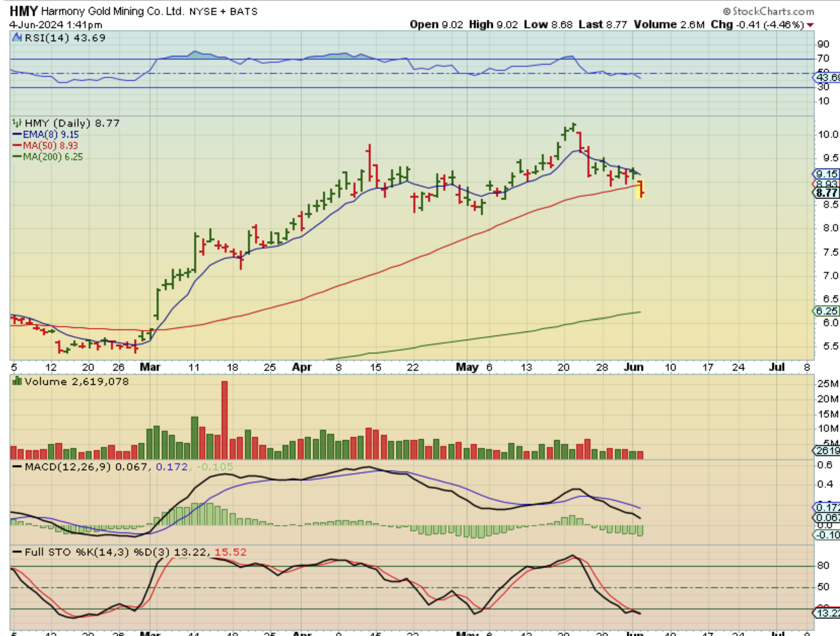Viewport: 840px width, 636px height.
Task: Click the 7.0 price axis label
Action: [x=830, y=276]
